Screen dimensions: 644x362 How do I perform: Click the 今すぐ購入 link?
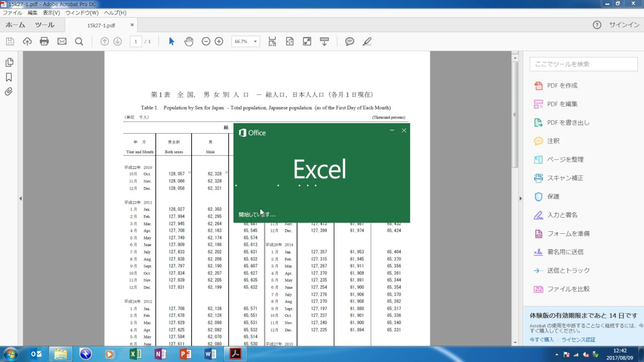(x=541, y=340)
